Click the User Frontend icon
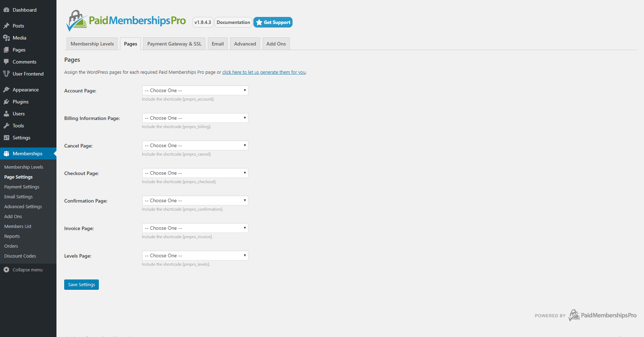This screenshot has width=644, height=337. pyautogui.click(x=6, y=74)
